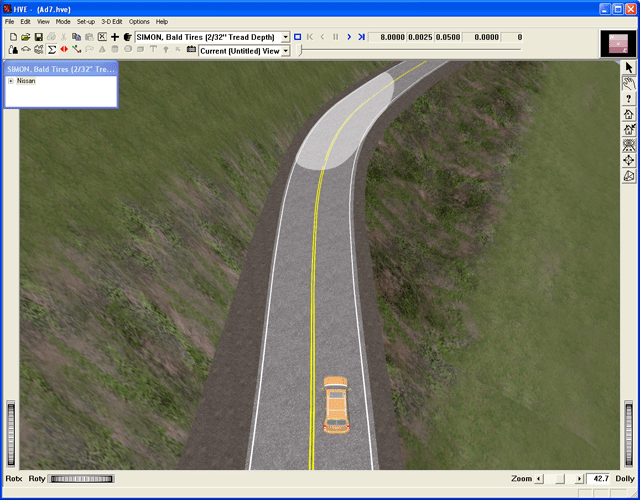Click the question mark help icon

pos(629,99)
